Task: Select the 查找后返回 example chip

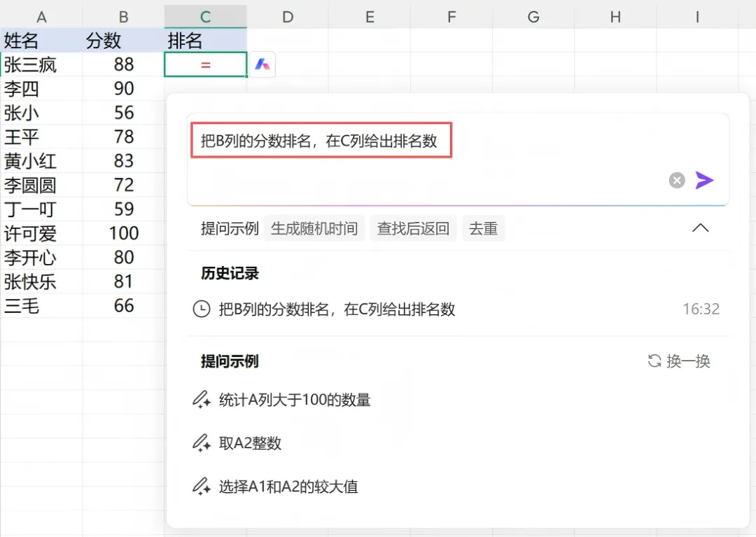Action: (x=413, y=228)
